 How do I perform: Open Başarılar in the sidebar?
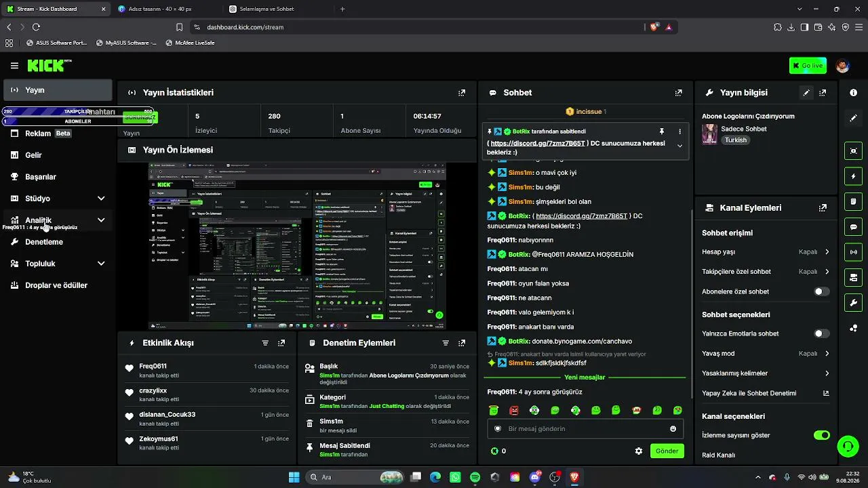click(x=58, y=177)
